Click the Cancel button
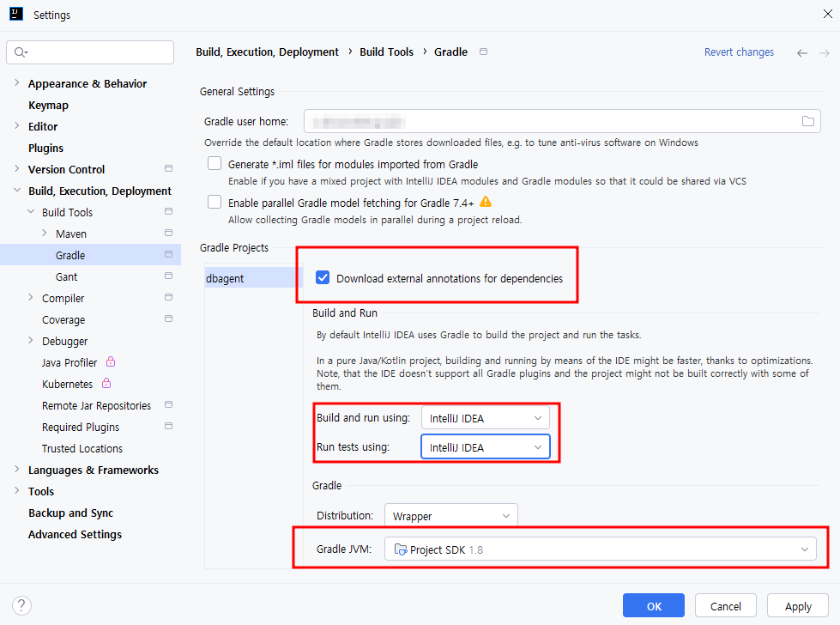 tap(725, 606)
